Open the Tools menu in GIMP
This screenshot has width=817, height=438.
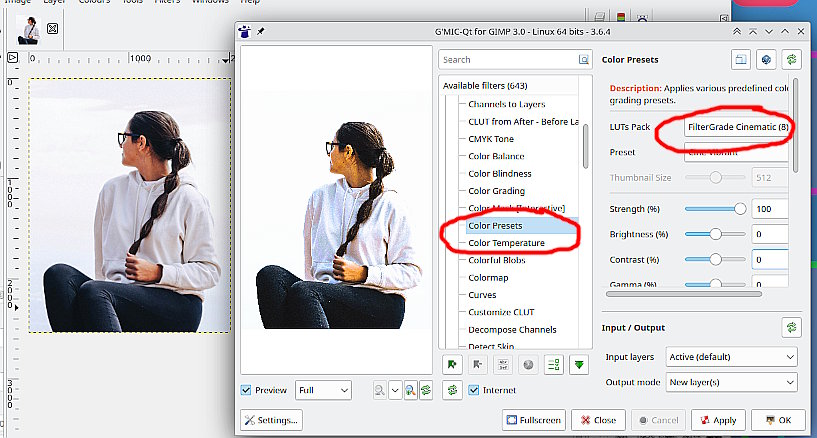coord(132,2)
